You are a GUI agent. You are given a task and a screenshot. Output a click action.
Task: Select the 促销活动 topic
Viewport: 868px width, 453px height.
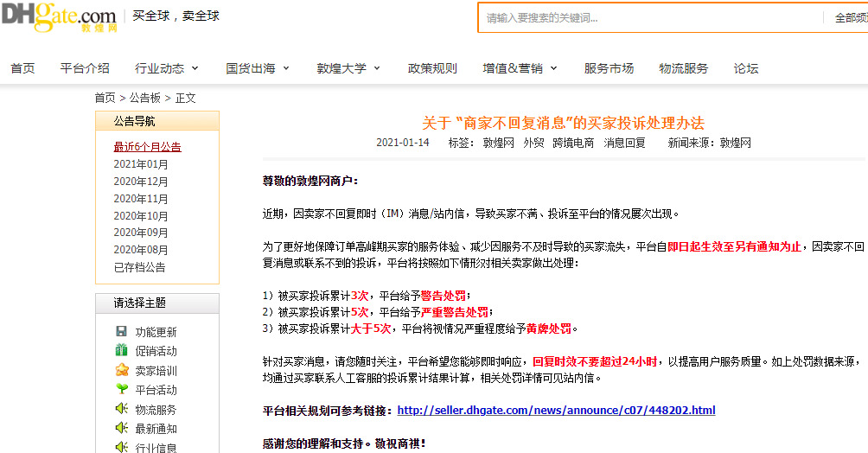coord(156,351)
